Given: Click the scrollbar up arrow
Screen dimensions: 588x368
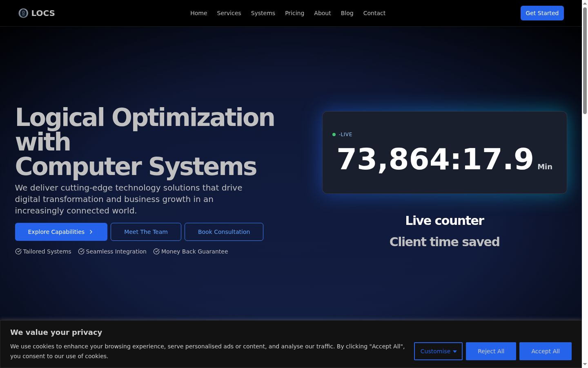Looking at the screenshot, I should click(x=585, y=3).
